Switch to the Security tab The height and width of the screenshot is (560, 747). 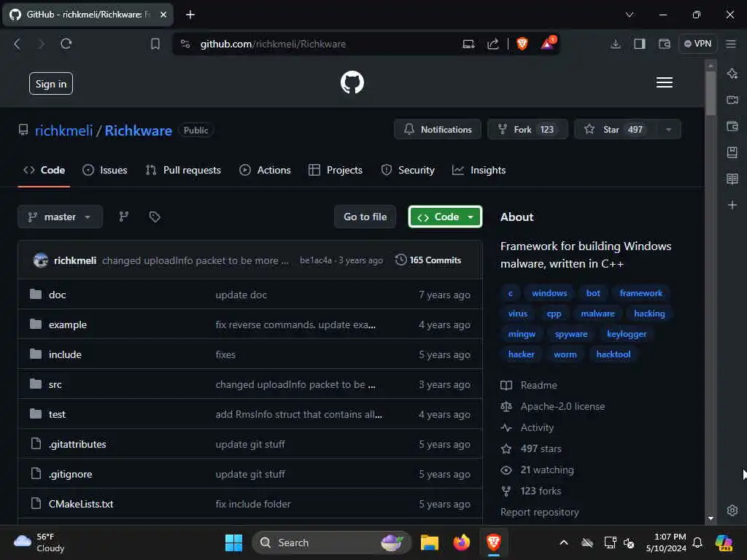click(408, 170)
